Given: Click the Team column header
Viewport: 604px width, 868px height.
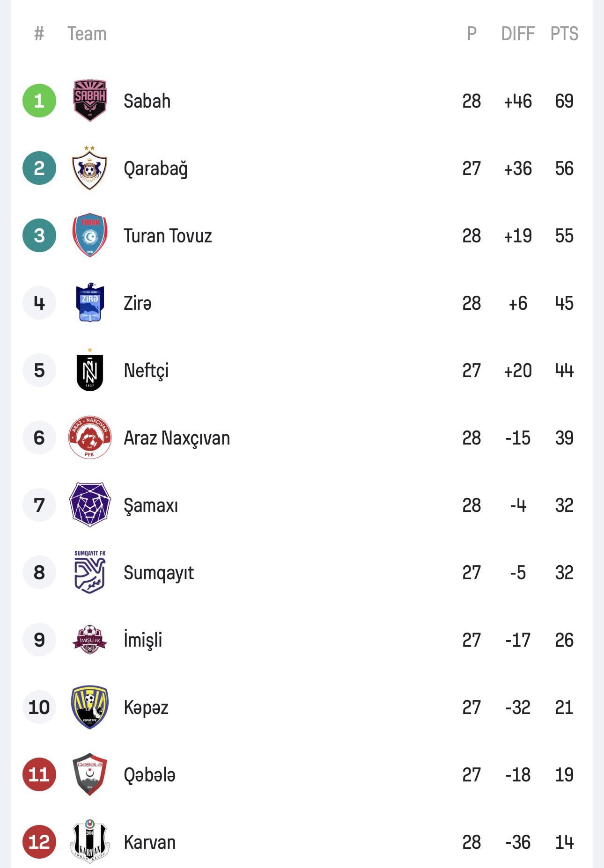Looking at the screenshot, I should 87,34.
